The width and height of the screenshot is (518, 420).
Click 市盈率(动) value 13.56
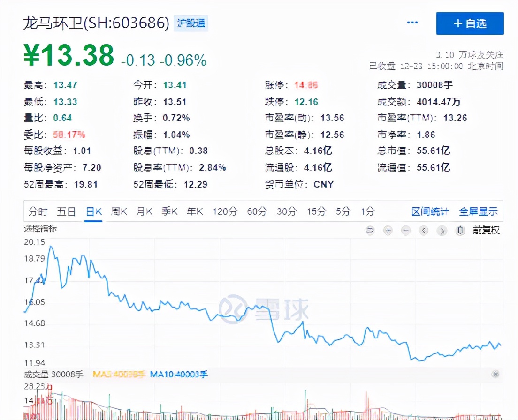(x=332, y=118)
